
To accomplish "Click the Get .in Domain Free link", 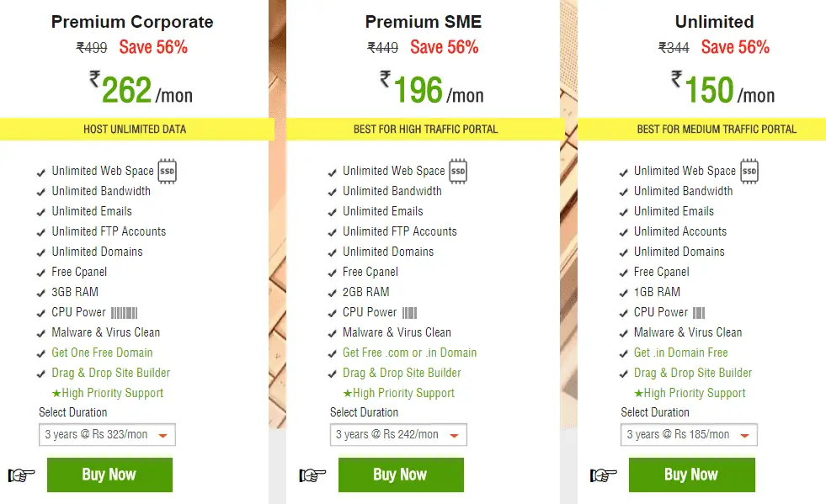I will pyautogui.click(x=680, y=353).
